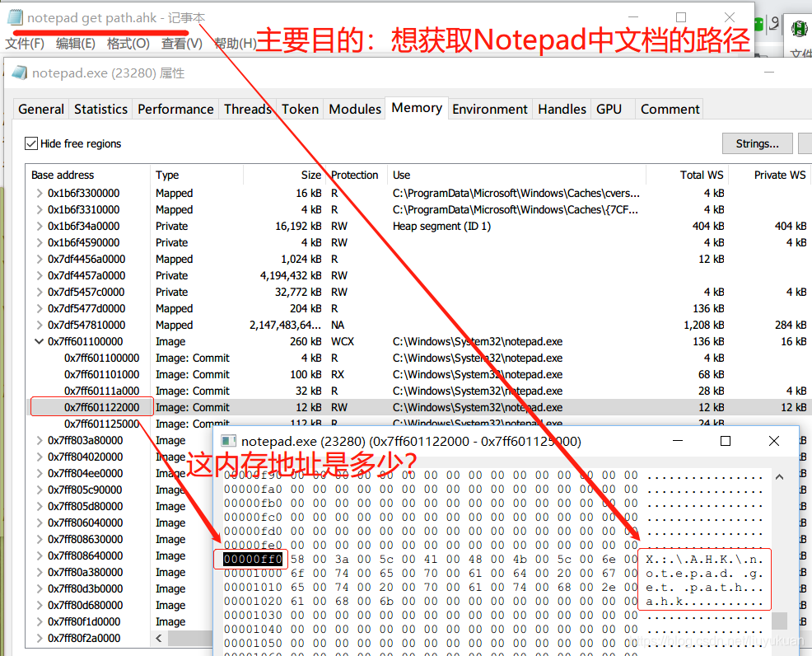This screenshot has height=656, width=812.
Task: Click hex offset 00001020
Action: [253, 601]
